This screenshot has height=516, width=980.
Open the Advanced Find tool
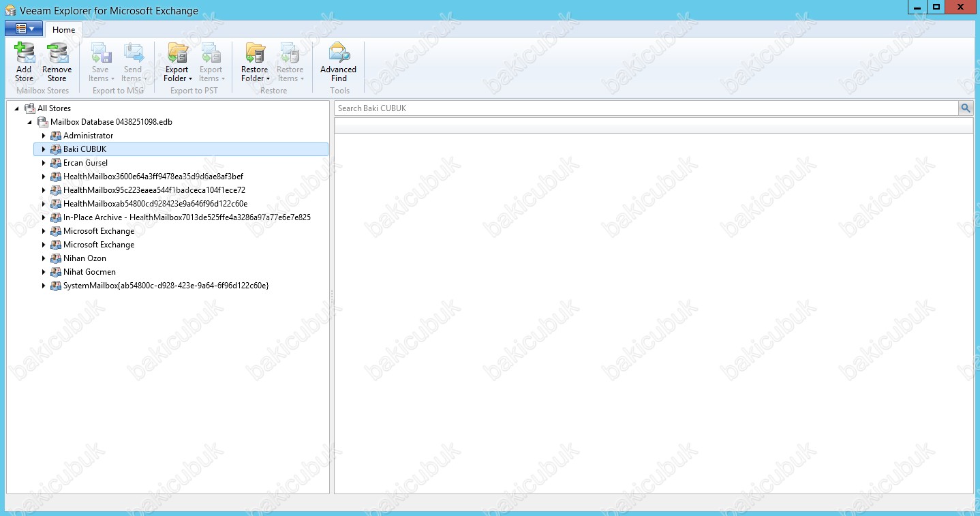click(x=339, y=62)
